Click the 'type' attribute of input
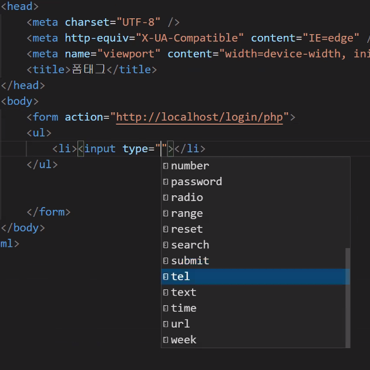 (x=135, y=149)
